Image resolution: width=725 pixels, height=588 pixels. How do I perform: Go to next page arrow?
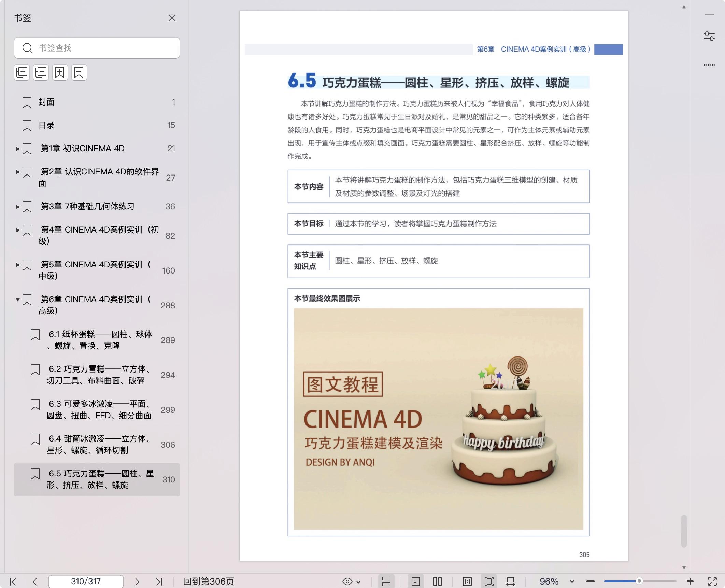click(x=137, y=582)
